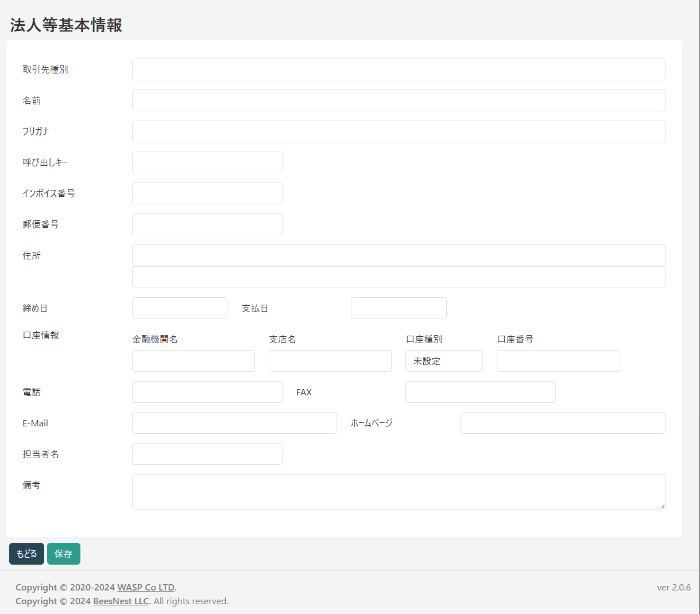Open the WASP Co LTD footer link

pos(146,587)
